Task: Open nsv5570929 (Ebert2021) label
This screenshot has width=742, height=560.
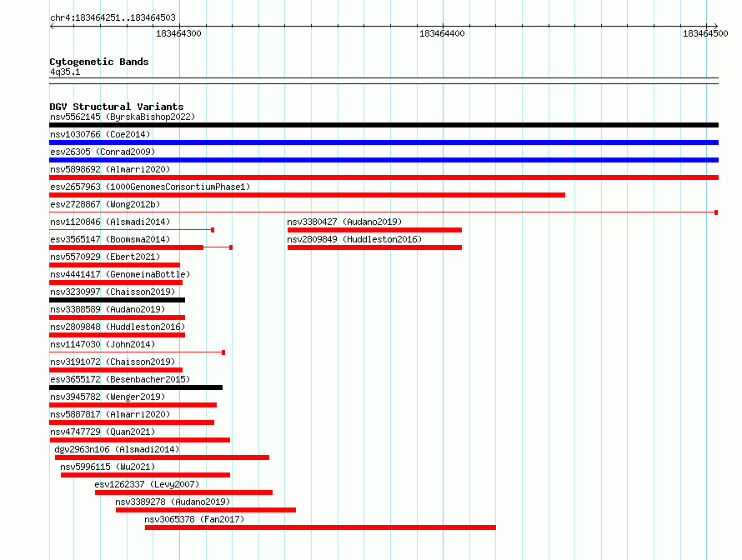Action: pos(105,257)
